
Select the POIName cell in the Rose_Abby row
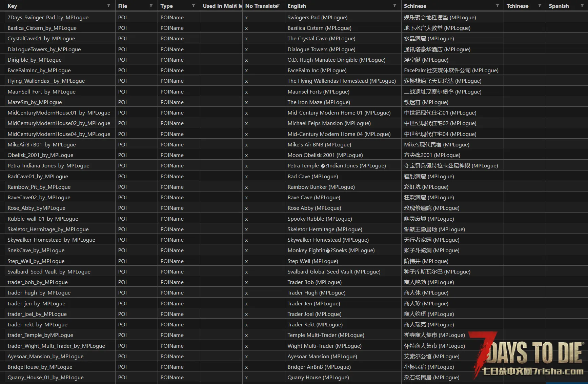(179, 208)
